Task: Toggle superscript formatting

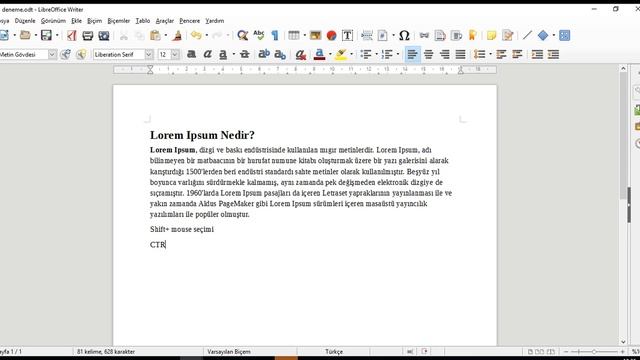Action: tap(264, 54)
